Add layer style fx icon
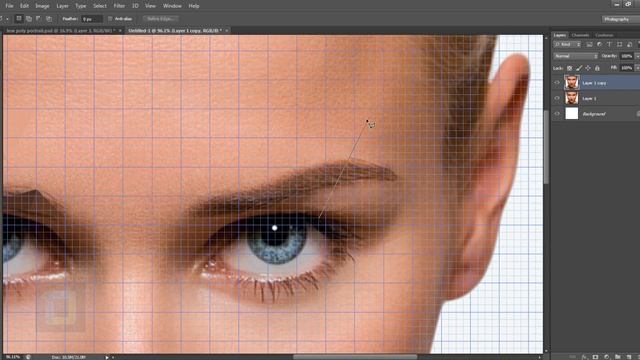This screenshot has width=640, height=360. pyautogui.click(x=585, y=357)
